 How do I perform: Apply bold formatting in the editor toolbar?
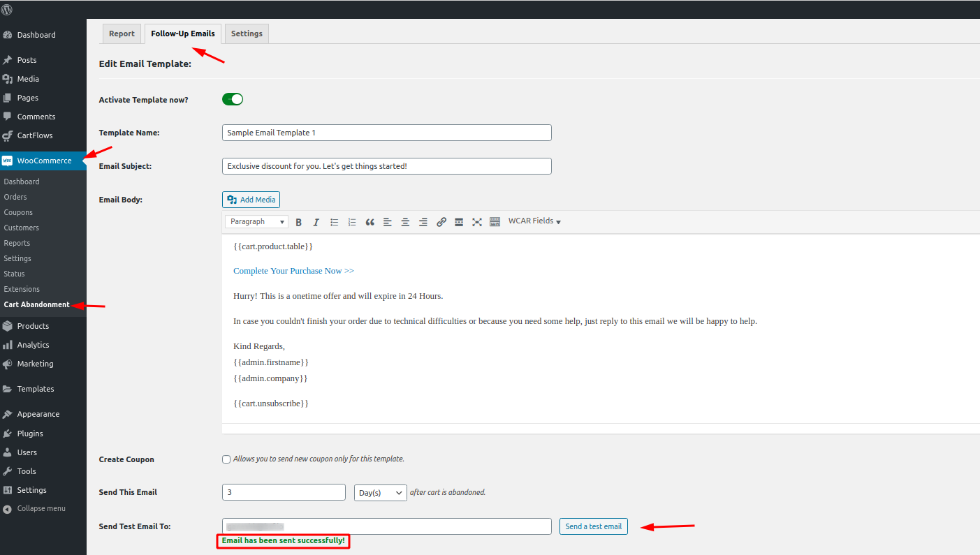coord(298,222)
